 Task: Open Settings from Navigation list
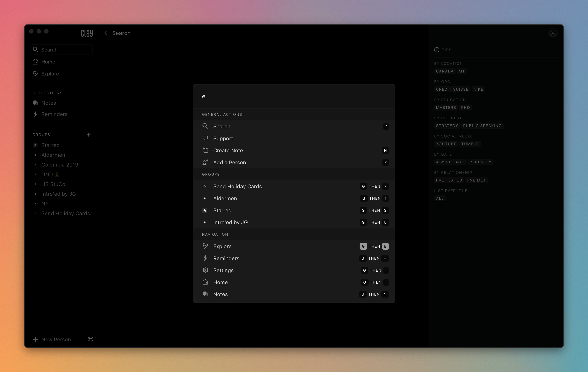tap(223, 270)
